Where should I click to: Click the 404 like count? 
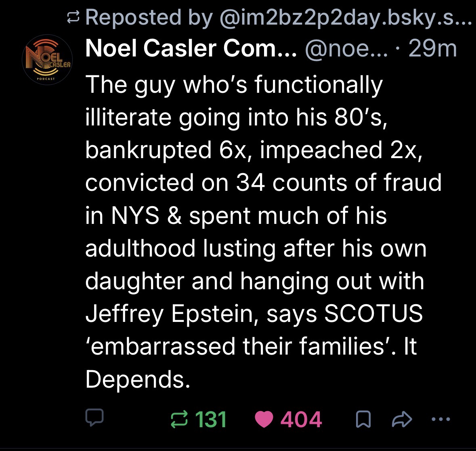pyautogui.click(x=302, y=419)
